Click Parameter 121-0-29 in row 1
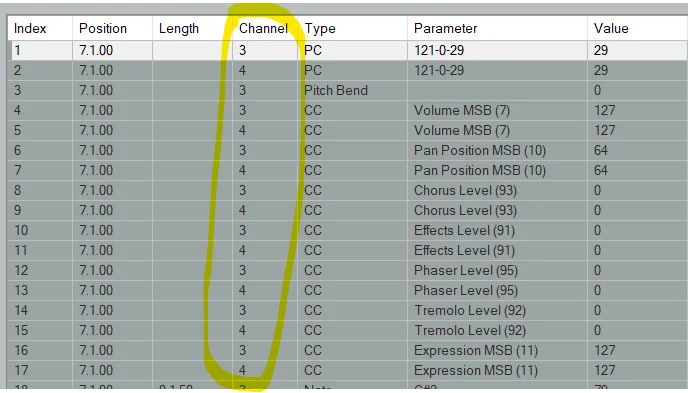688x393 pixels. [x=497, y=50]
